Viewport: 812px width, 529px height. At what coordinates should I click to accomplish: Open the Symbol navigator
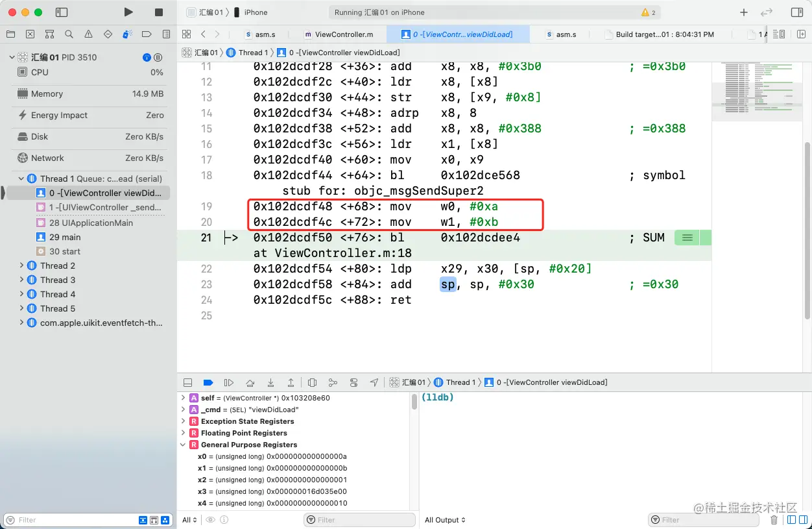(49, 34)
